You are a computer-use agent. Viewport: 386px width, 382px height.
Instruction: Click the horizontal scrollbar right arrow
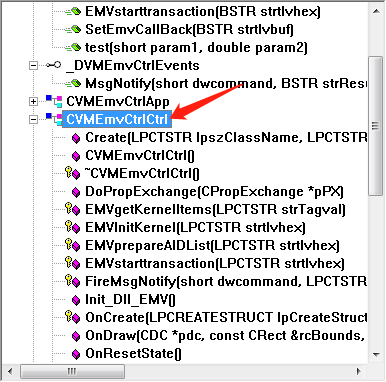point(359,372)
